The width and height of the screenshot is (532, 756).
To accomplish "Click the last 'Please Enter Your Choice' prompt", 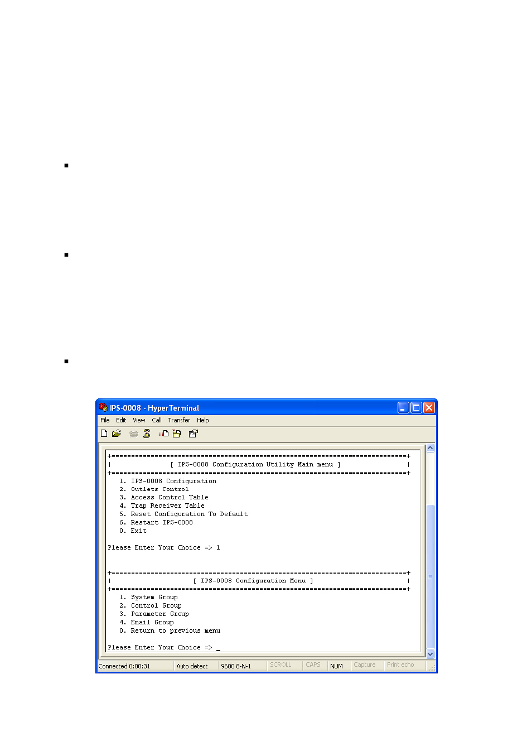I will tap(160, 648).
